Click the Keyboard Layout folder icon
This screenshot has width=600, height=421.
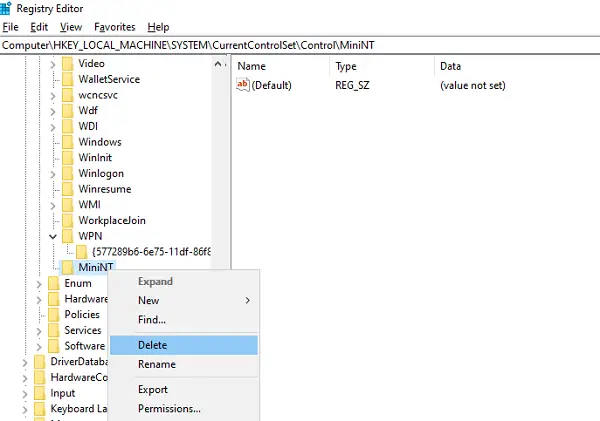(x=39, y=409)
